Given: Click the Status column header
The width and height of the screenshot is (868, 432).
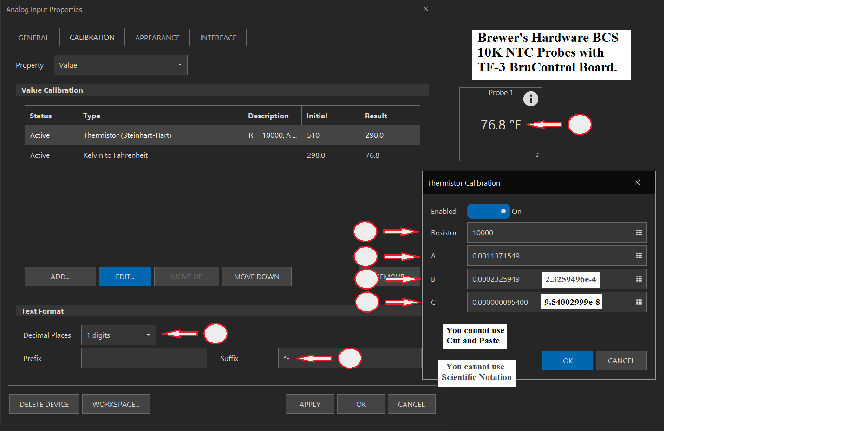Looking at the screenshot, I should click(51, 116).
